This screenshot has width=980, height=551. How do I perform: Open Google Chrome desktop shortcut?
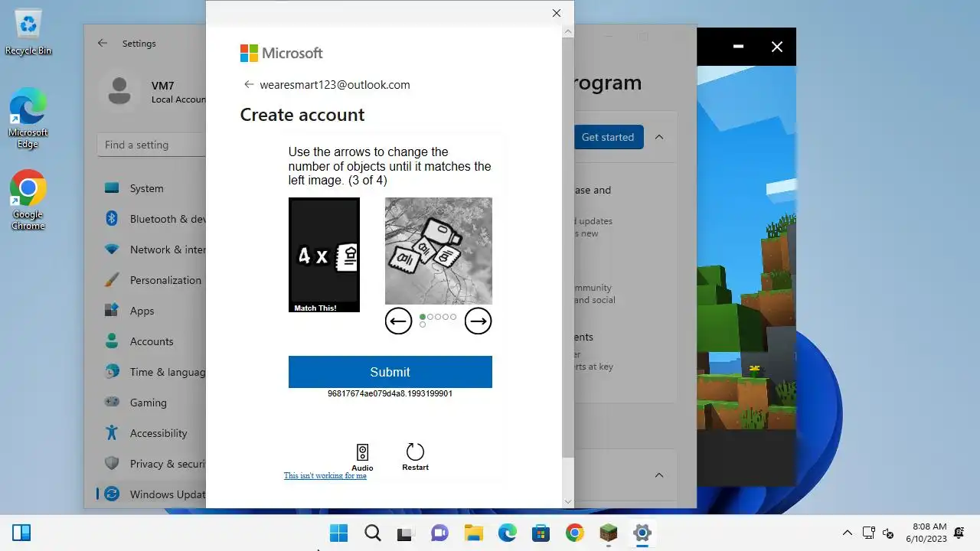tap(28, 201)
